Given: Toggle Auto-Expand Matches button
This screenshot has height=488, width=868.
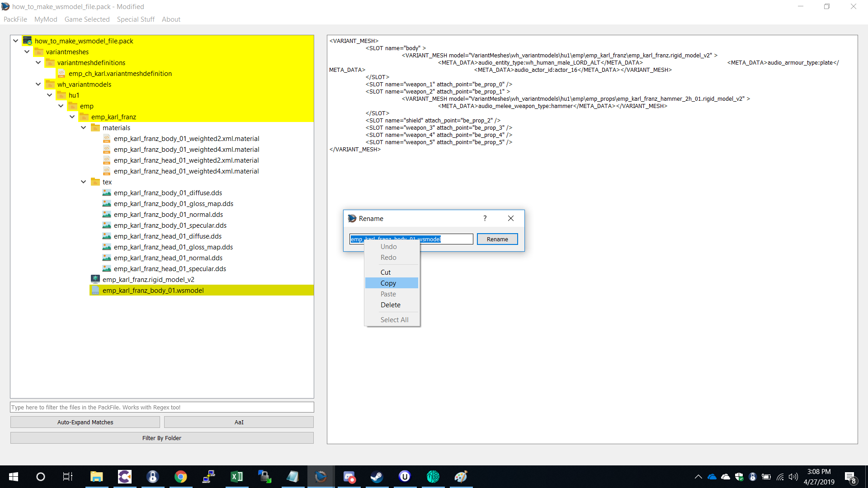Looking at the screenshot, I should [x=85, y=422].
